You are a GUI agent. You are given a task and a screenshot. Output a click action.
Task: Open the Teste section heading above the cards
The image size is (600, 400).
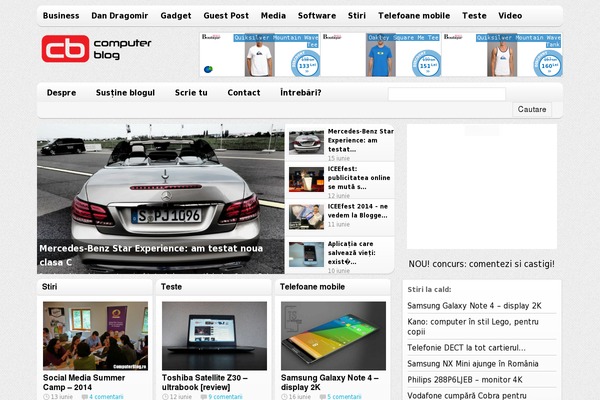click(x=171, y=287)
